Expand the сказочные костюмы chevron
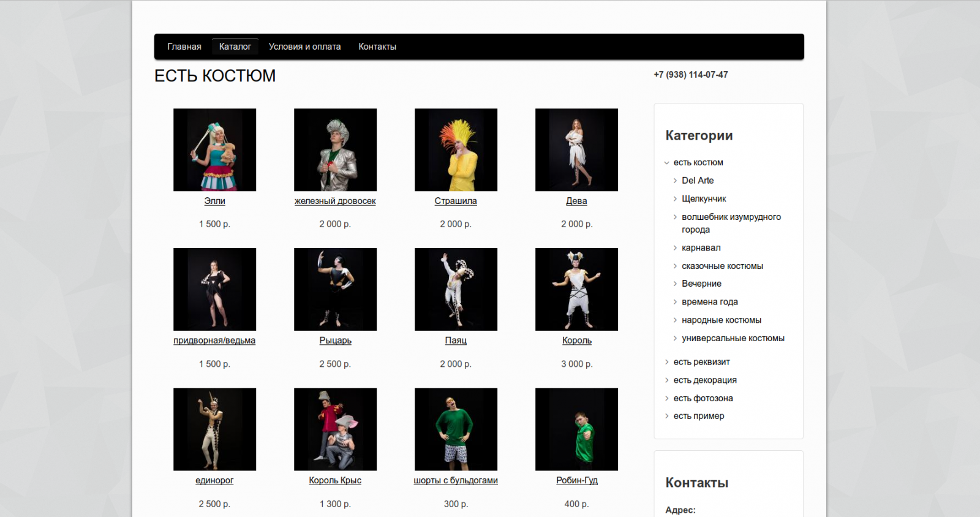The width and height of the screenshot is (980, 517). tap(675, 266)
